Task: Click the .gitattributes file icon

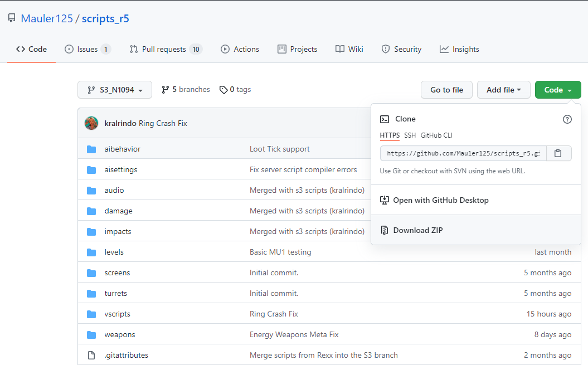Action: coord(91,355)
